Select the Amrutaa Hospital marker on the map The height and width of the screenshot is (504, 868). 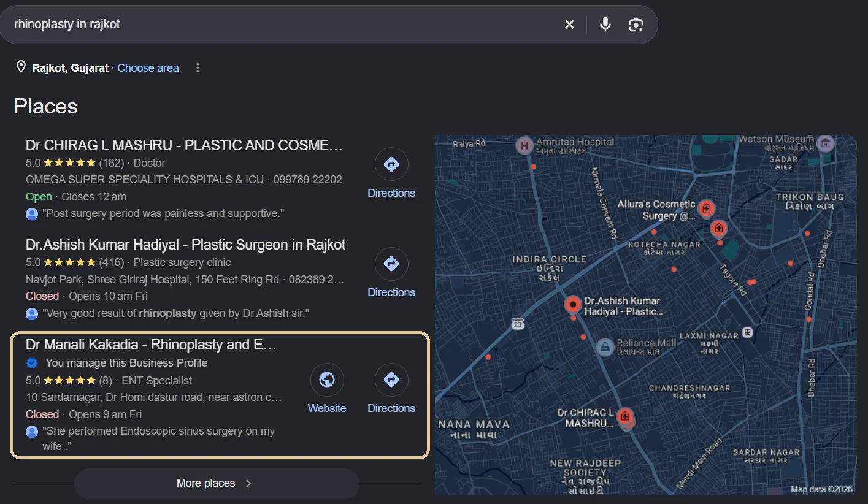pyautogui.click(x=524, y=146)
